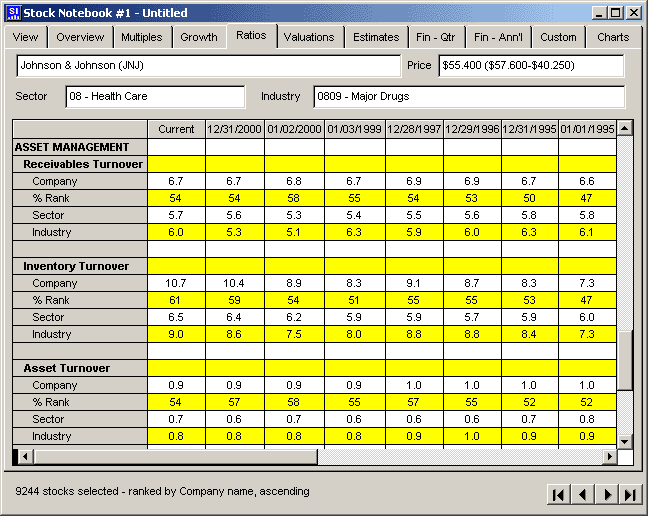
Task: Click status text '9244 stocks selected'
Action: 67,491
